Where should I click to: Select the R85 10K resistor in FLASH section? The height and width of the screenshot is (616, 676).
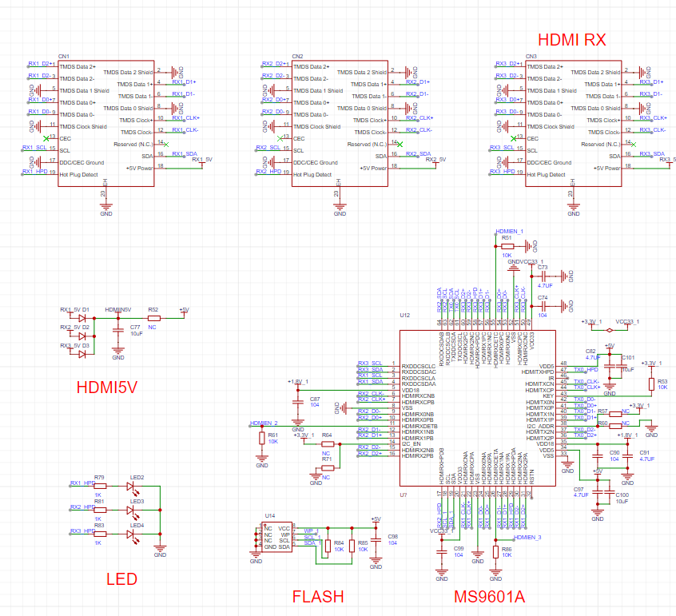(352, 546)
